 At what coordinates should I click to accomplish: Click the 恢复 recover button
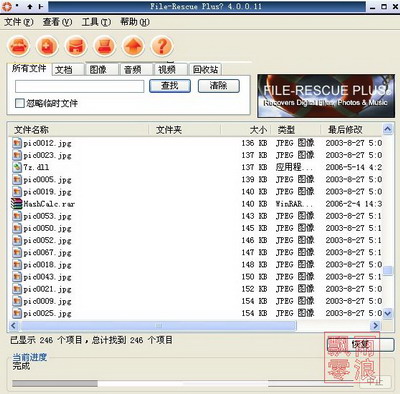(x=360, y=344)
